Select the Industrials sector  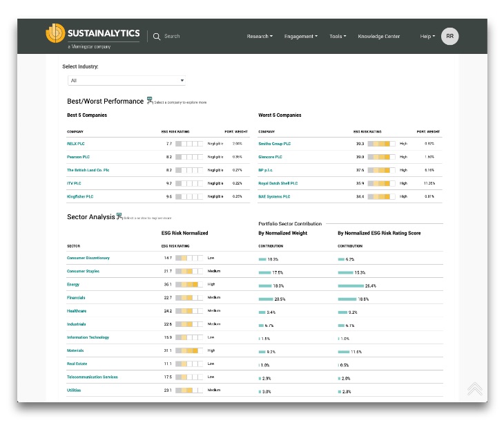click(77, 324)
